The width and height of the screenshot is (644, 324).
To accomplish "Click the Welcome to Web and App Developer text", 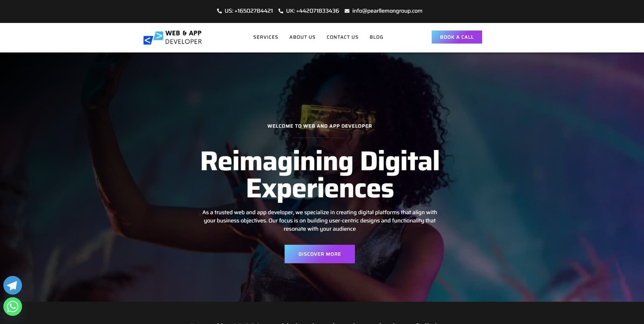I will (x=320, y=126).
